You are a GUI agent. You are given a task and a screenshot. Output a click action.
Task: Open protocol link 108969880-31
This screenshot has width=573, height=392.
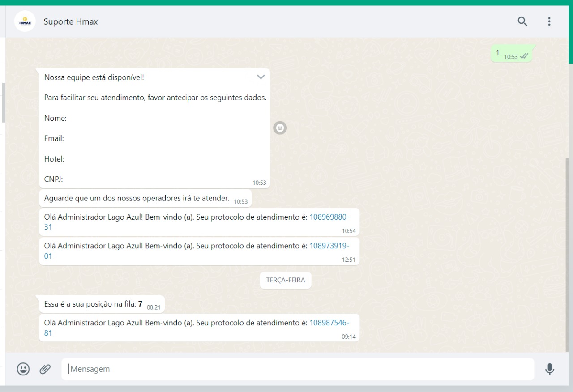(x=329, y=217)
